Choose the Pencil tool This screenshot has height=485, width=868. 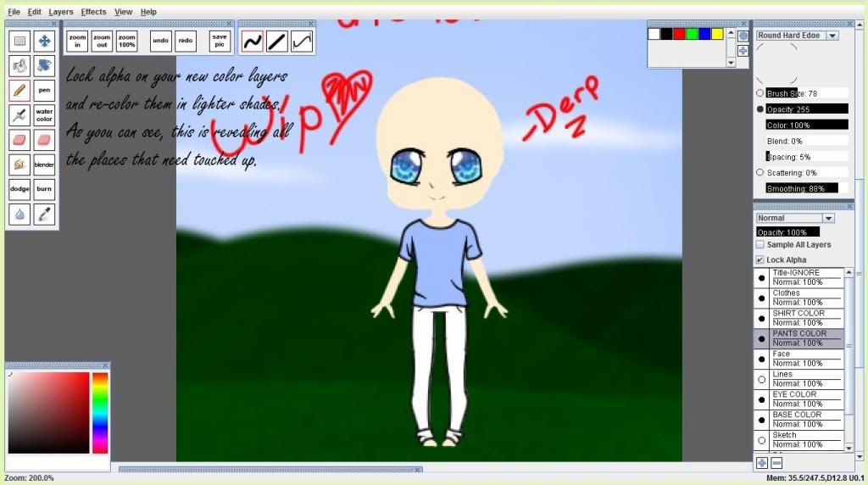pyautogui.click(x=20, y=89)
